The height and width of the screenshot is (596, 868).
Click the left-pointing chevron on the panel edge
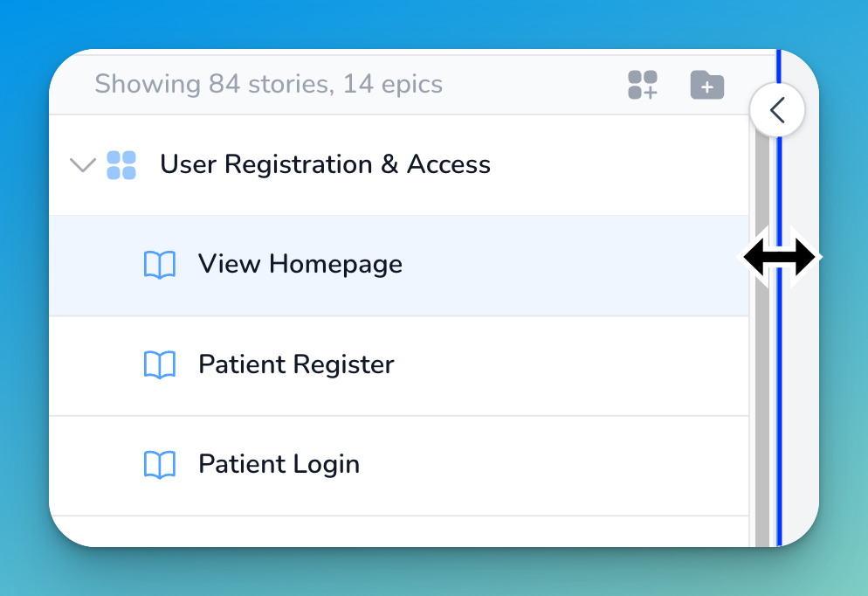coord(776,109)
